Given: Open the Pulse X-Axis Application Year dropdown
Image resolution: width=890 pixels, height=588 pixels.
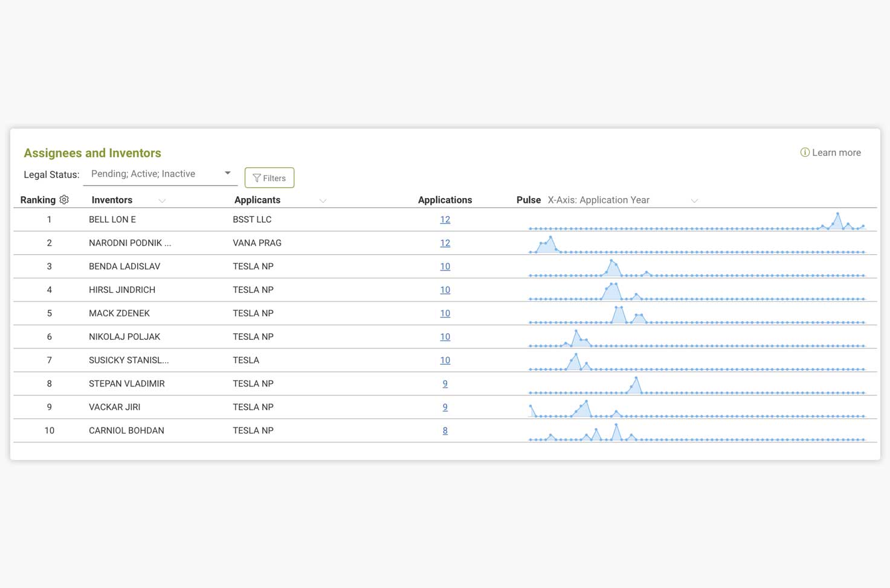Looking at the screenshot, I should click(622, 200).
